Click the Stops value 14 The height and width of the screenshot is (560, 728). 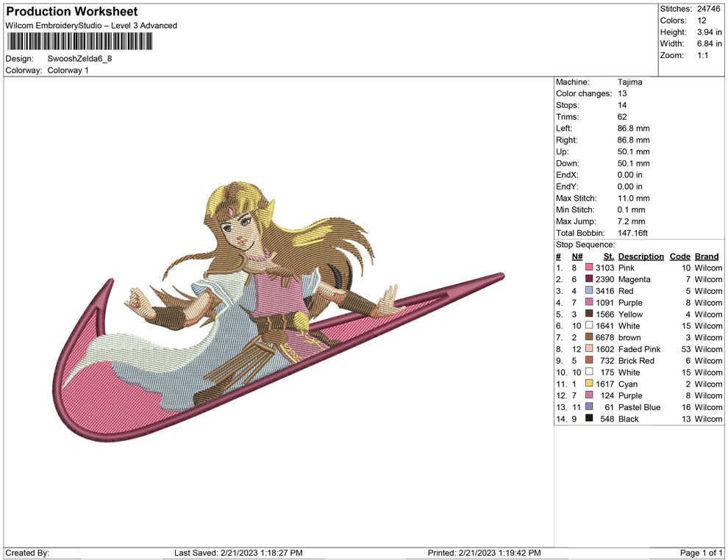pyautogui.click(x=622, y=105)
